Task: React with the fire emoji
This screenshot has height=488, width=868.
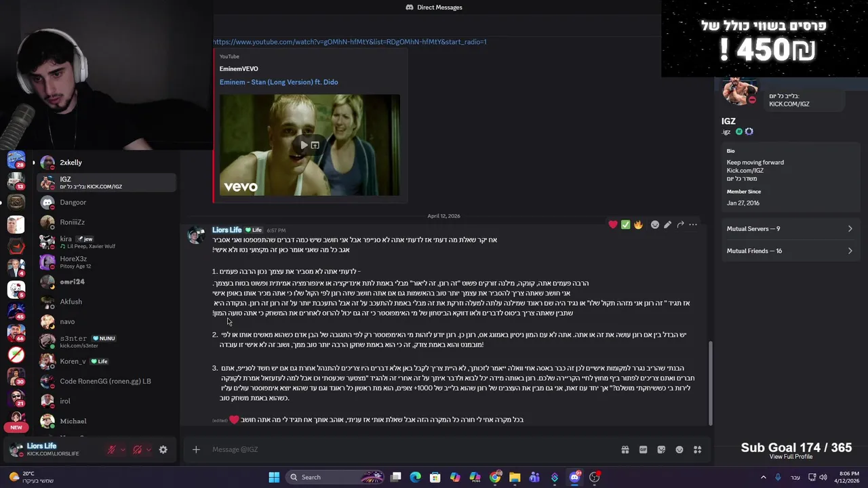Action: click(x=638, y=224)
